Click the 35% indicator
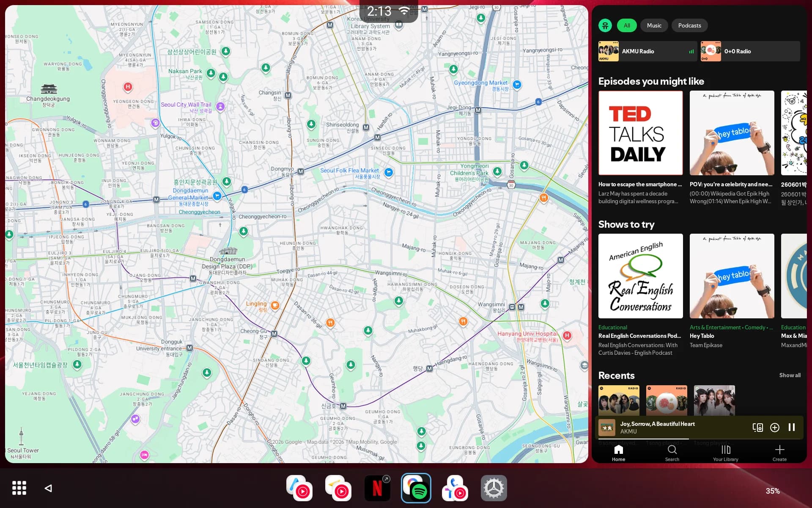This screenshot has width=812, height=508. (x=773, y=491)
